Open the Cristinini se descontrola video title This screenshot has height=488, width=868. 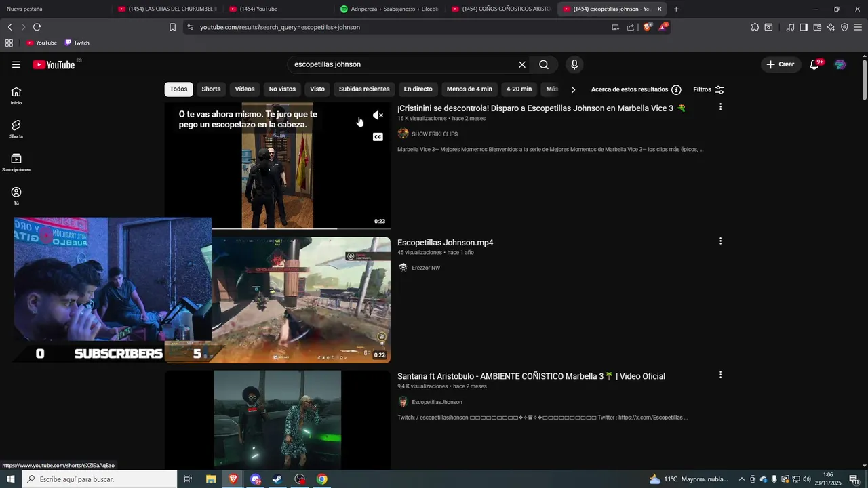pos(541,108)
